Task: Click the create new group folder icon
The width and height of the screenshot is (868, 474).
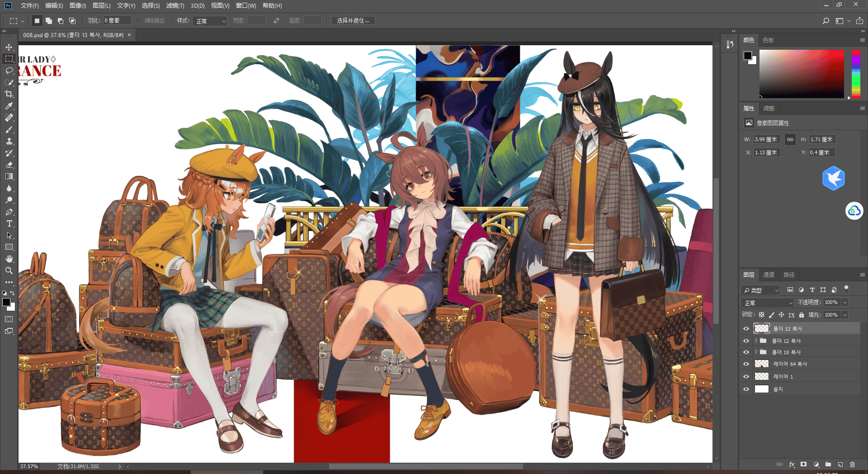Action: 828,465
